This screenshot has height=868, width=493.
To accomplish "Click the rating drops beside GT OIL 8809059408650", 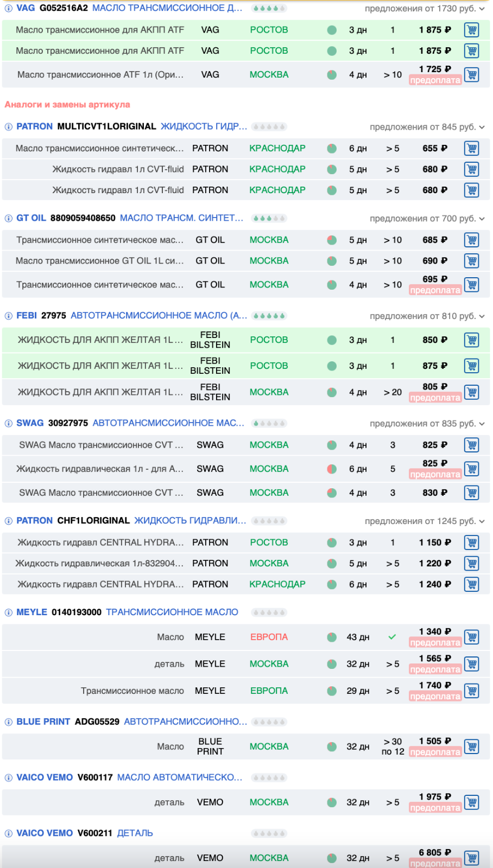I will pos(269,219).
